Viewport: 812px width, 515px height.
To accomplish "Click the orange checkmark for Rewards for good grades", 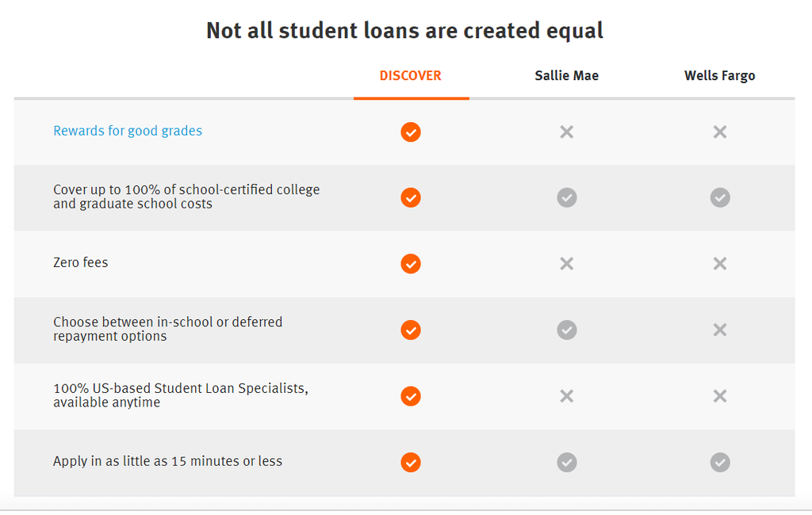I will coord(411,132).
